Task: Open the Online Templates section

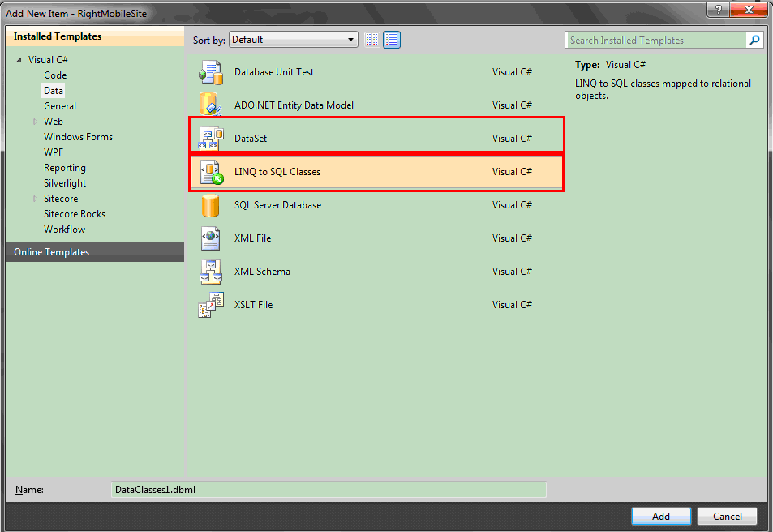Action: click(x=95, y=252)
